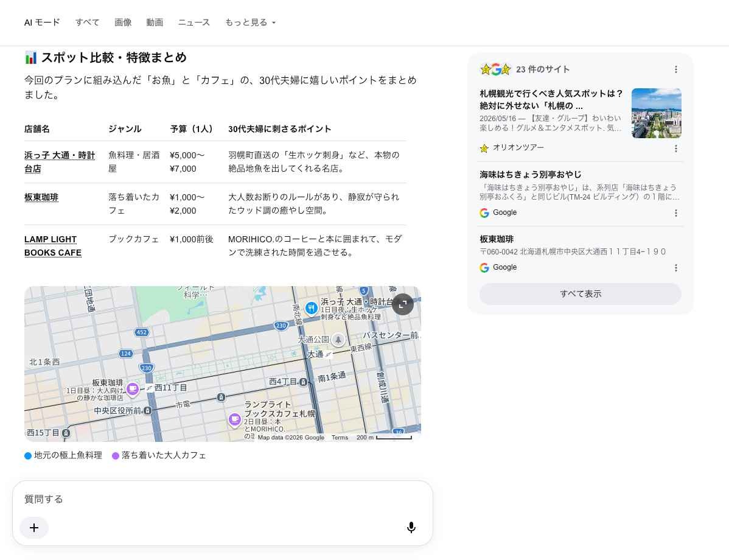Click the route 452 road marker
Viewport: 729px width, 560px height.
click(x=141, y=332)
